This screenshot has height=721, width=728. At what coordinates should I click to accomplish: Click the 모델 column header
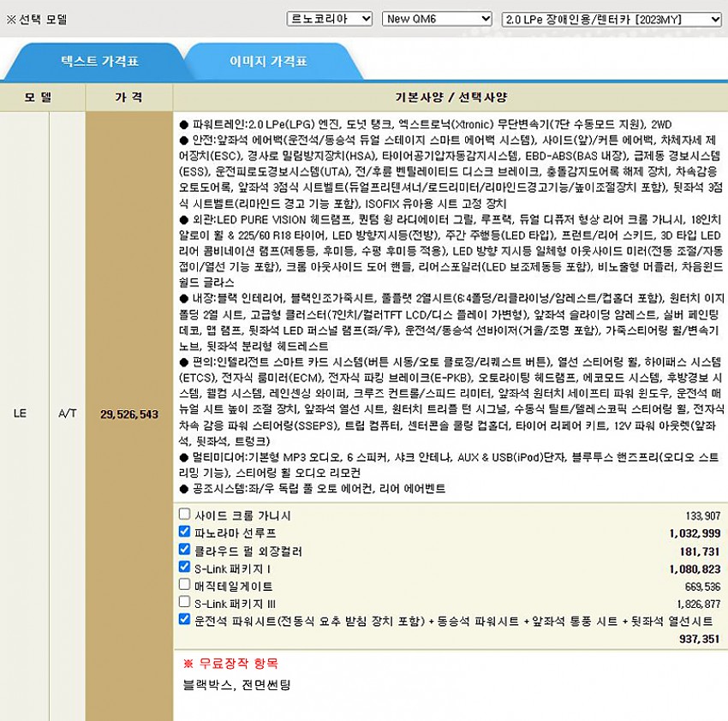point(42,97)
